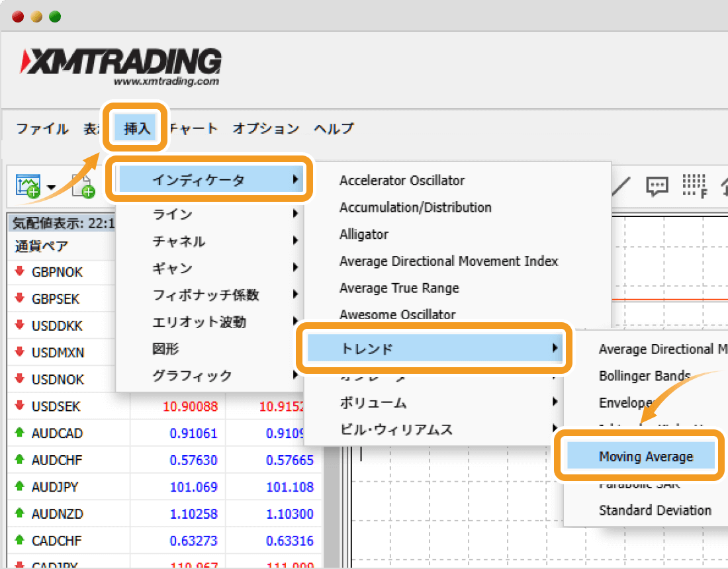Select Alligator indicator
This screenshot has width=728, height=569.
point(363,234)
